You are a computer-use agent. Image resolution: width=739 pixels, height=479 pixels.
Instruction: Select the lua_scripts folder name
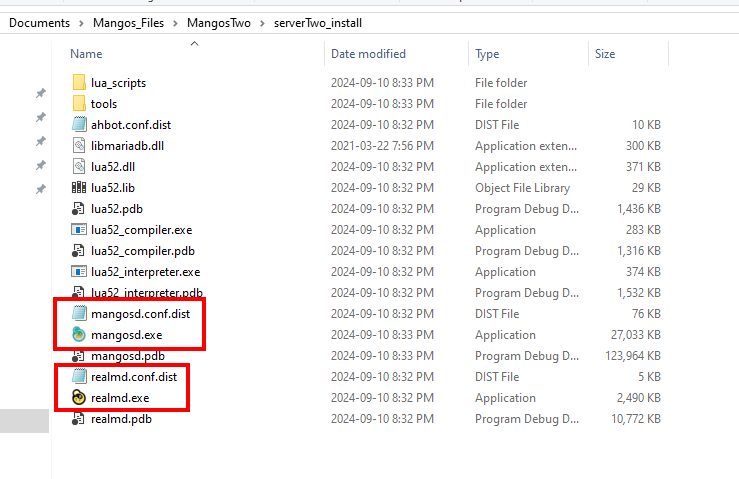[x=118, y=83]
